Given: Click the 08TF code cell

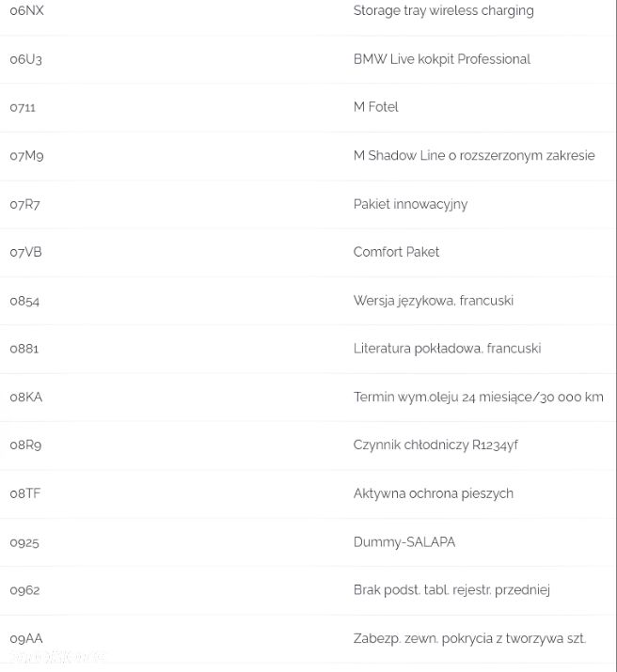Looking at the screenshot, I should (25, 493).
